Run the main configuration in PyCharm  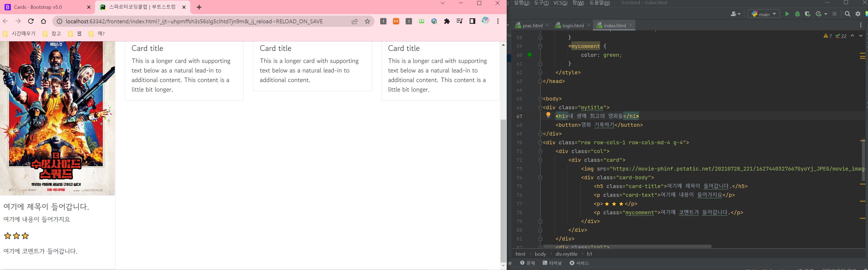(x=787, y=14)
